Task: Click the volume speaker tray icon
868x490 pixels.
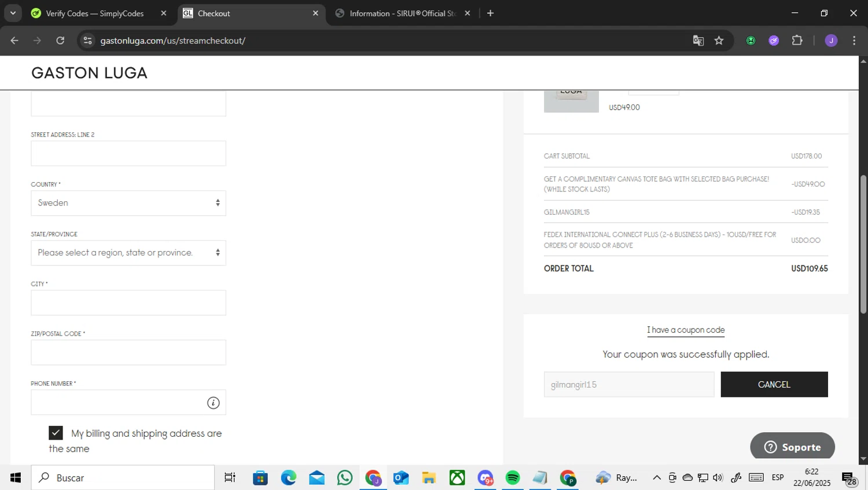Action: 718,477
